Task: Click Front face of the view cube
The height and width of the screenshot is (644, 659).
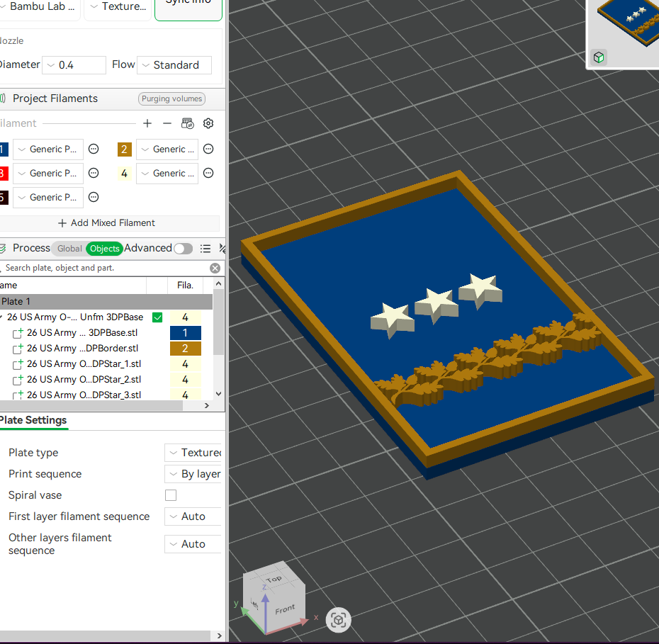Action: (x=285, y=609)
